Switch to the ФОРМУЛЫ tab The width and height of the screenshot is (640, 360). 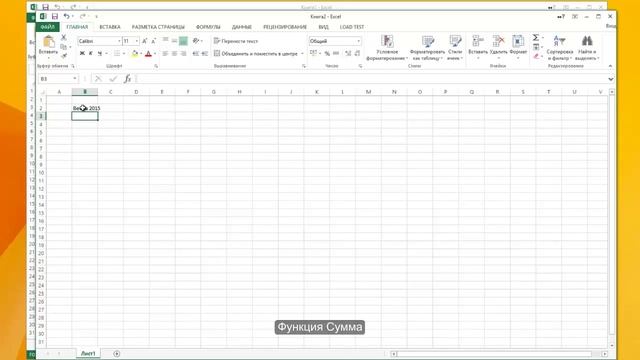208,27
